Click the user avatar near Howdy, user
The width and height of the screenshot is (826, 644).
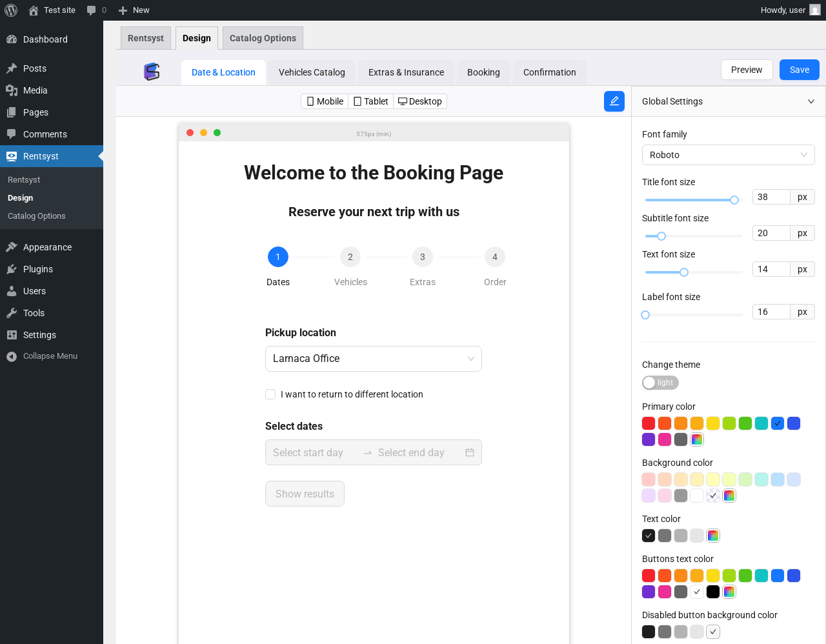815,10
